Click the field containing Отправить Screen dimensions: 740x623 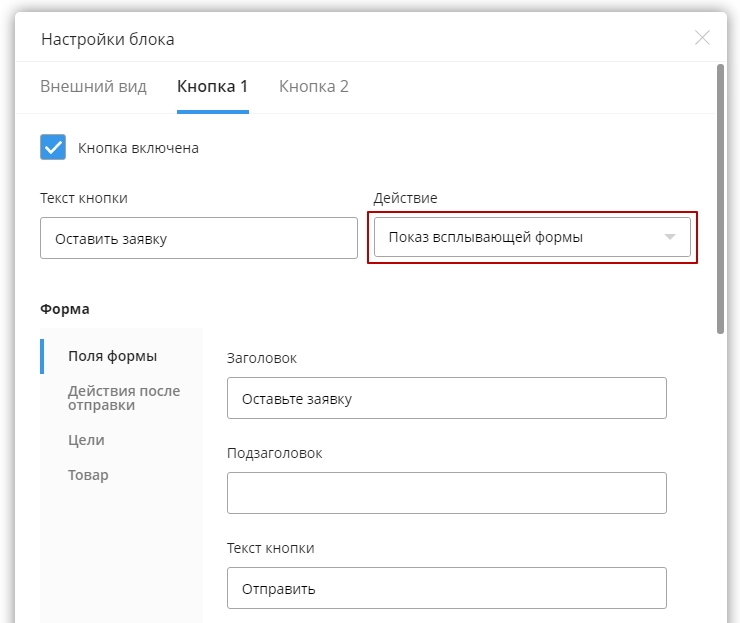[x=446, y=588]
